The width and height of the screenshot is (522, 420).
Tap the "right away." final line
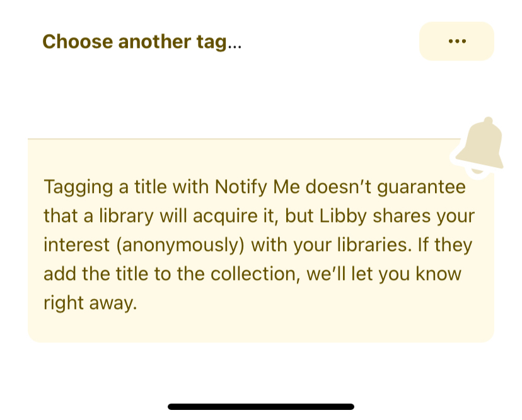click(90, 303)
